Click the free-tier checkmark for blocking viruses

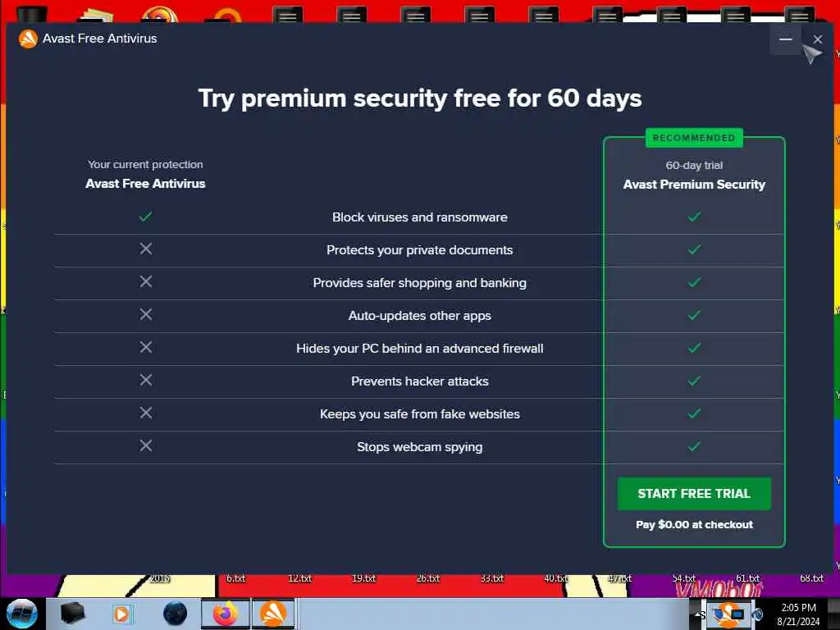tap(146, 217)
